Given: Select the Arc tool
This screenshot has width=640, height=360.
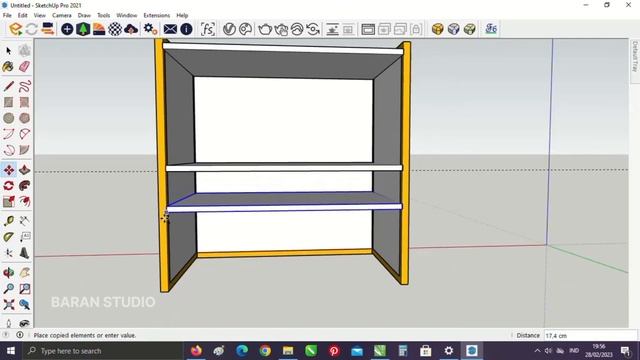Looking at the screenshot, I should [x=9, y=134].
